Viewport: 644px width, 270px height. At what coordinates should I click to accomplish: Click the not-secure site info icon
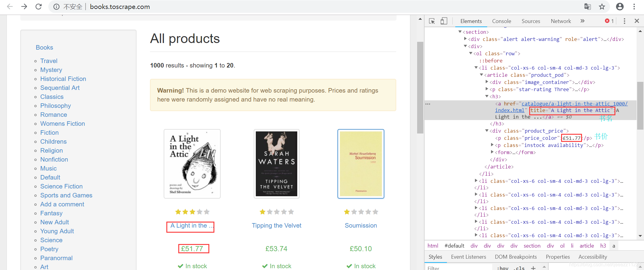coord(56,7)
